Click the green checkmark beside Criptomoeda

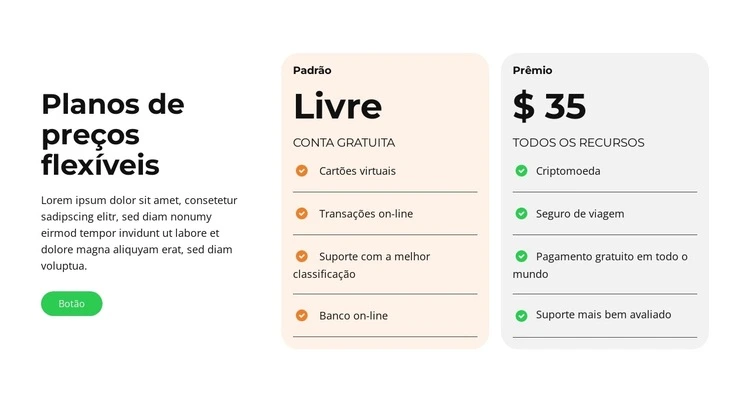[521, 171]
